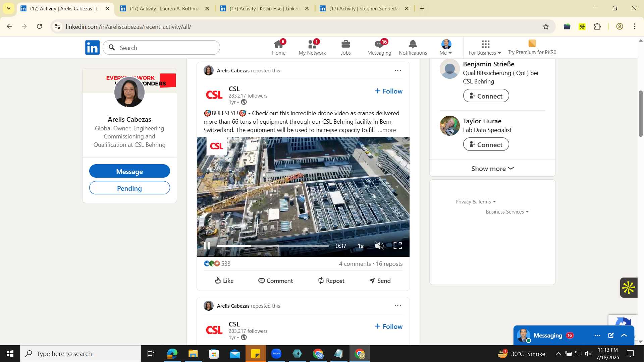Open the browser Extensions puzzle icon
The height and width of the screenshot is (362, 644).
[x=597, y=26]
